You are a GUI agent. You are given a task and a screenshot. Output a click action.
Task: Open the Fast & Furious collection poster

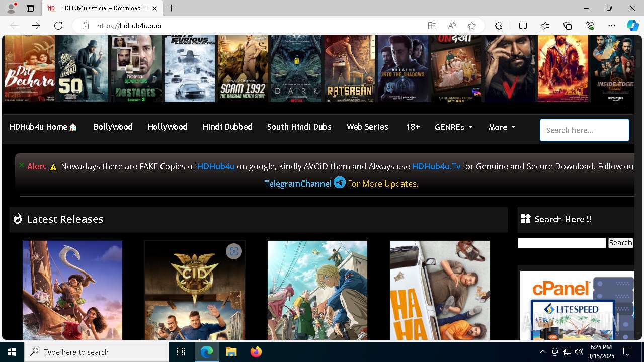pyautogui.click(x=190, y=69)
